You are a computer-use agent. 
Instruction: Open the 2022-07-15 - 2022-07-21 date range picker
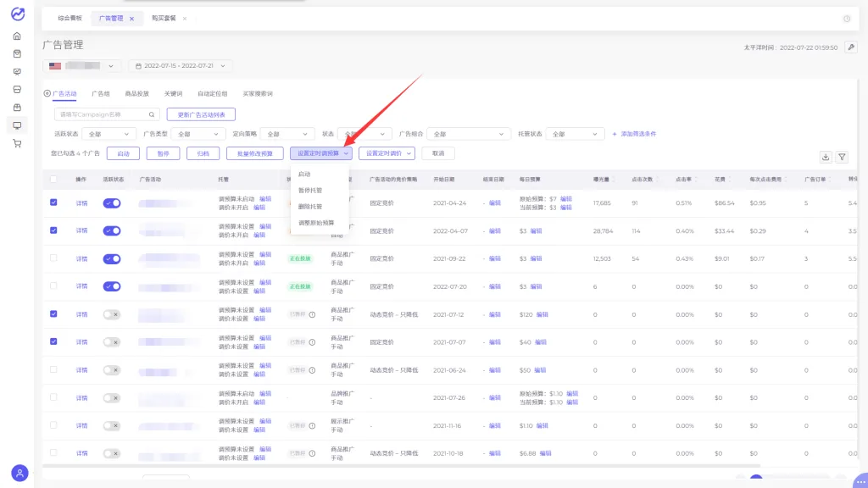pos(180,66)
